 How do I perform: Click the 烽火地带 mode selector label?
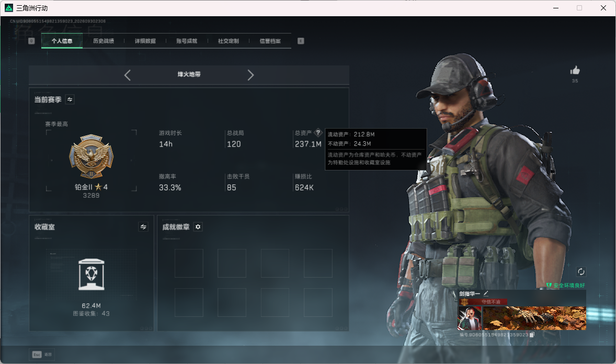click(189, 74)
